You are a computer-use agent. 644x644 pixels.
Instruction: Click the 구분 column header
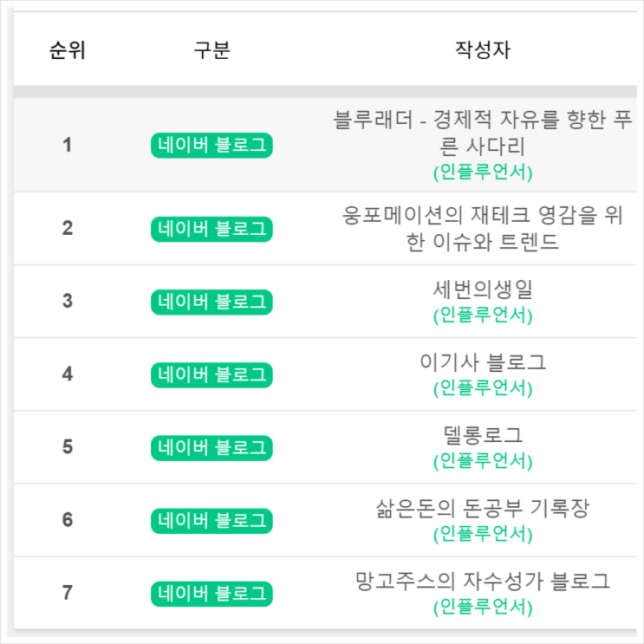point(211,50)
